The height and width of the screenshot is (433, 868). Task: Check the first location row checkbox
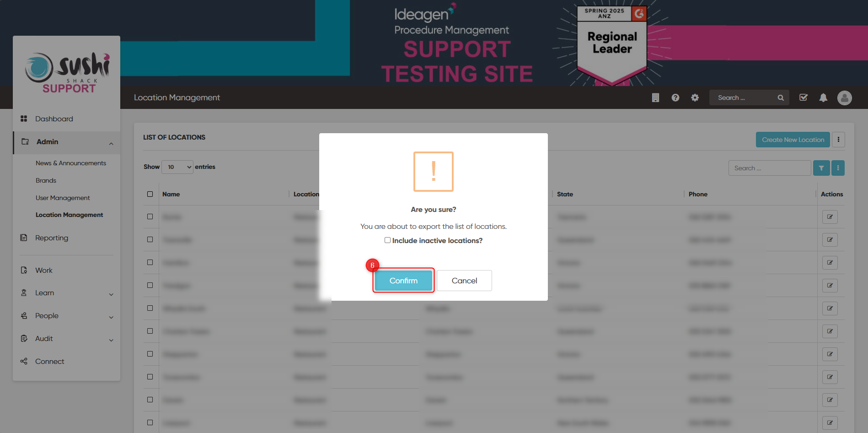click(150, 216)
